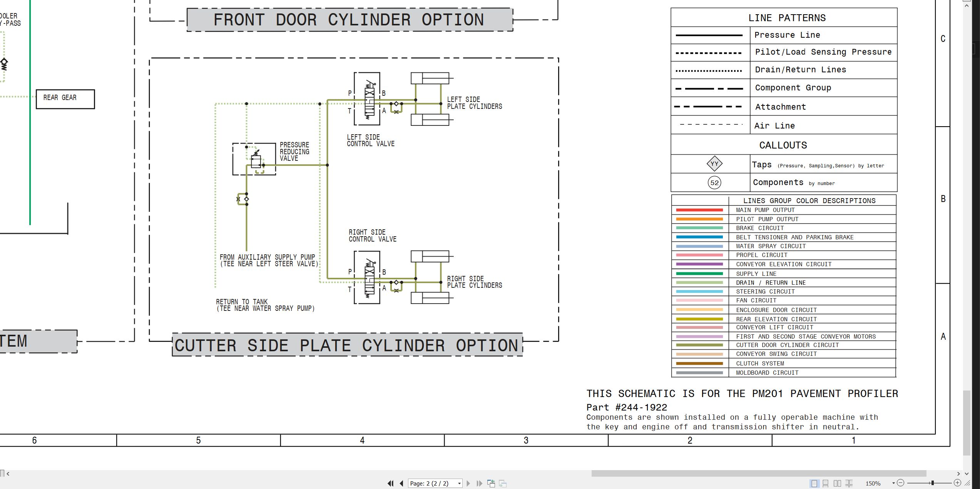Click the SUPPLY LINE green swatch

699,274
